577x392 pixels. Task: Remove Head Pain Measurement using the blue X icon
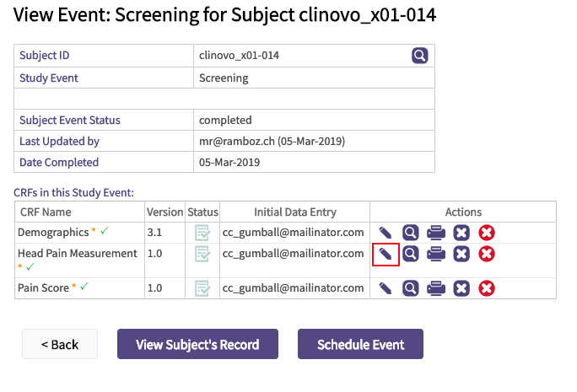[x=461, y=253]
